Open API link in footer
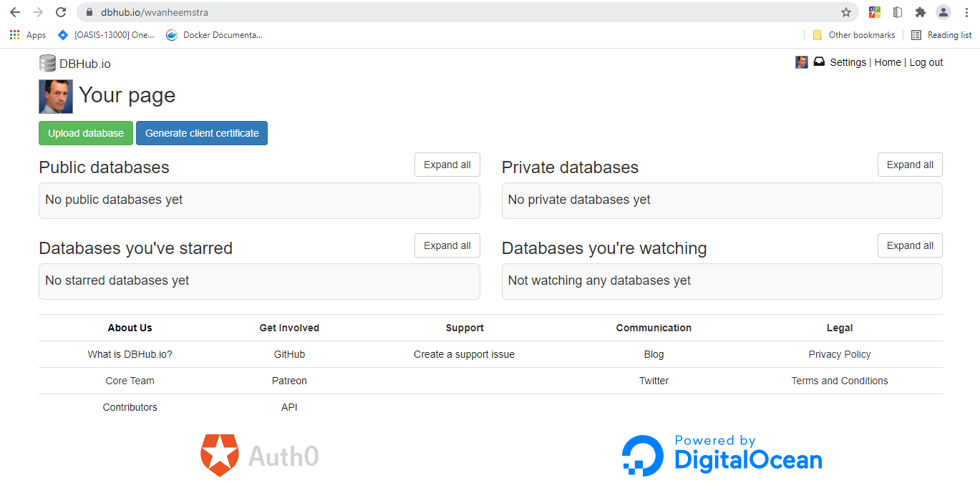Screen dimensions: 980x493 tap(289, 407)
